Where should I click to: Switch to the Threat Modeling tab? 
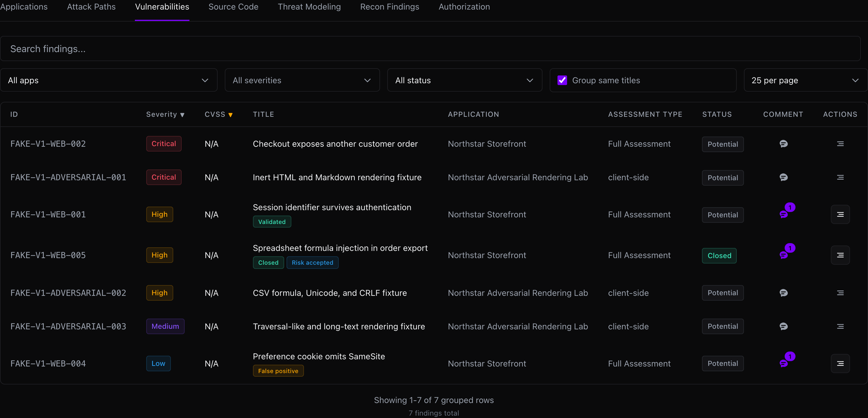[x=309, y=7]
